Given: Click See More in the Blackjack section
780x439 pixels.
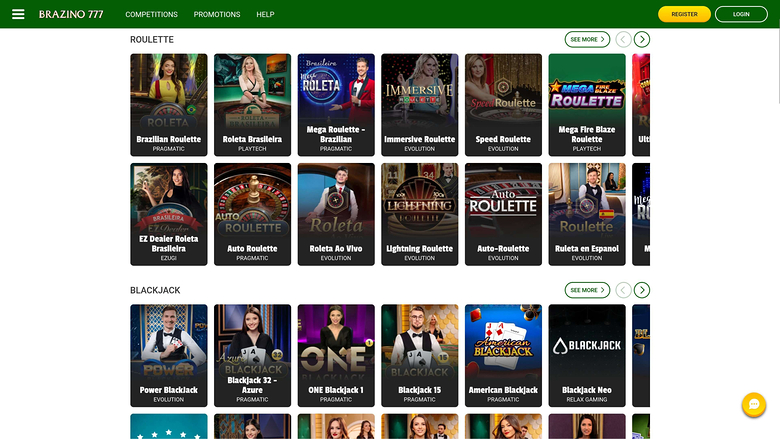Looking at the screenshot, I should 587,290.
